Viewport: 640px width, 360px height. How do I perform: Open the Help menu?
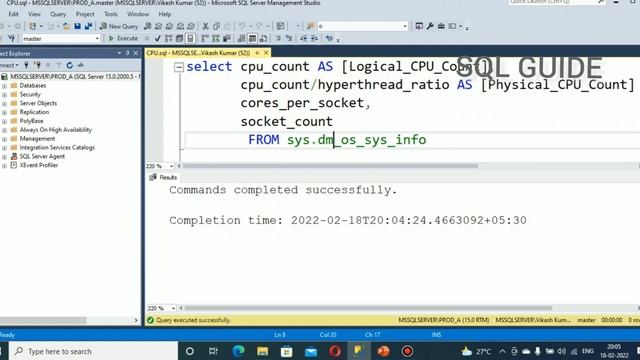click(164, 14)
